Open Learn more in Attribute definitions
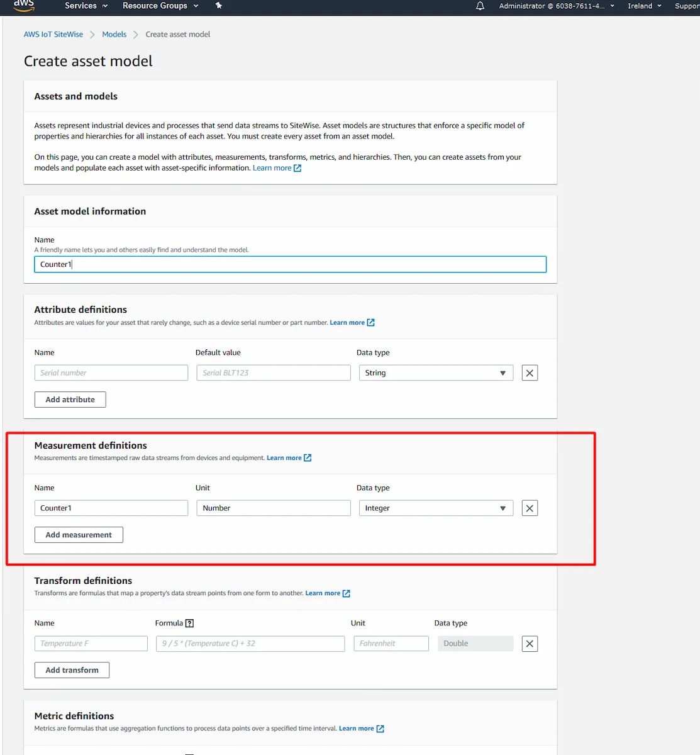The image size is (700, 755). pyautogui.click(x=347, y=323)
